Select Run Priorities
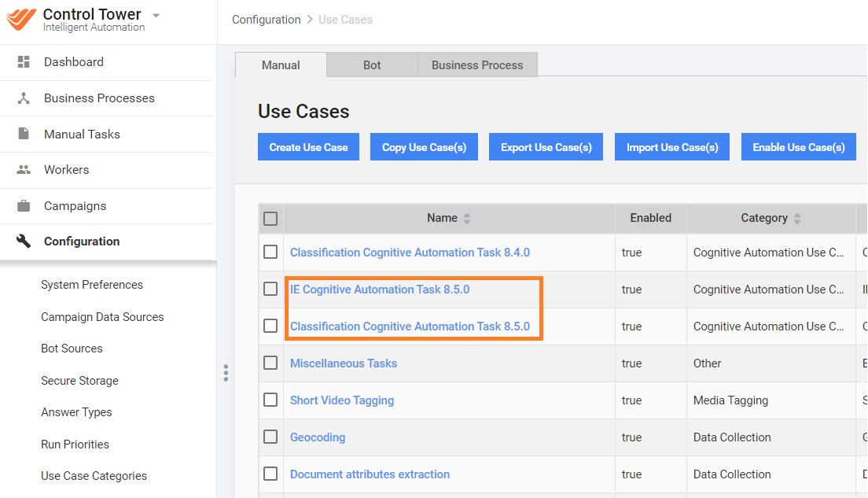Viewport: 868px width, 498px height. point(75,445)
